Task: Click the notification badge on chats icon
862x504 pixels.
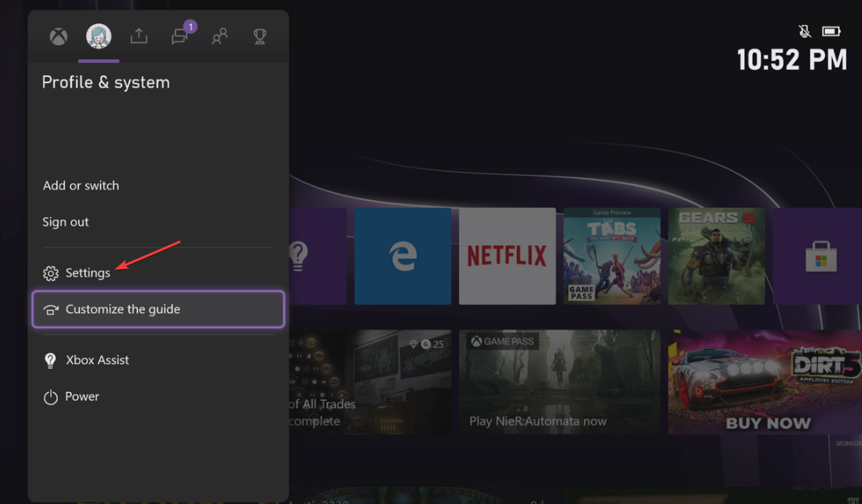Action: point(190,27)
